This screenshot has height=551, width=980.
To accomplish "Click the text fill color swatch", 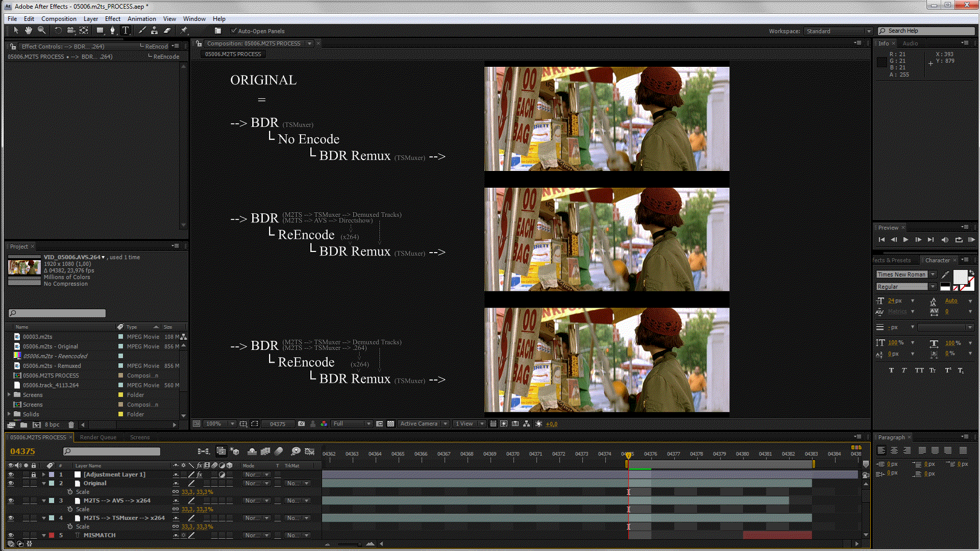I will (x=960, y=277).
